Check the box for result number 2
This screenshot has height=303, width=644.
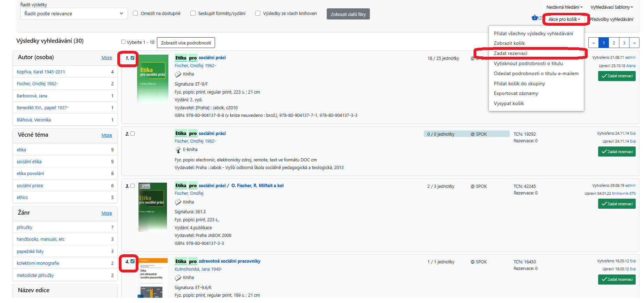tap(133, 134)
